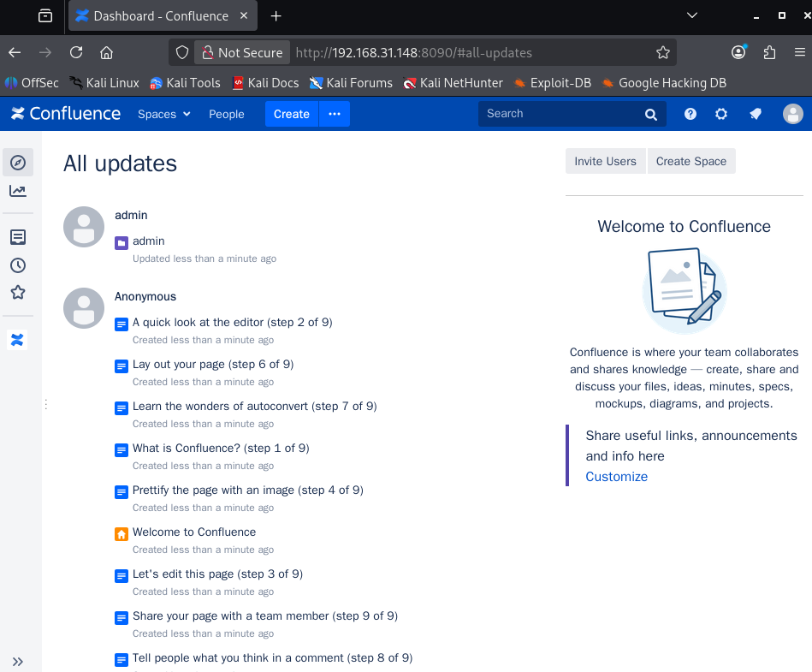
Task: Switch to the Dashboard - Confluence tab
Action: (154, 15)
